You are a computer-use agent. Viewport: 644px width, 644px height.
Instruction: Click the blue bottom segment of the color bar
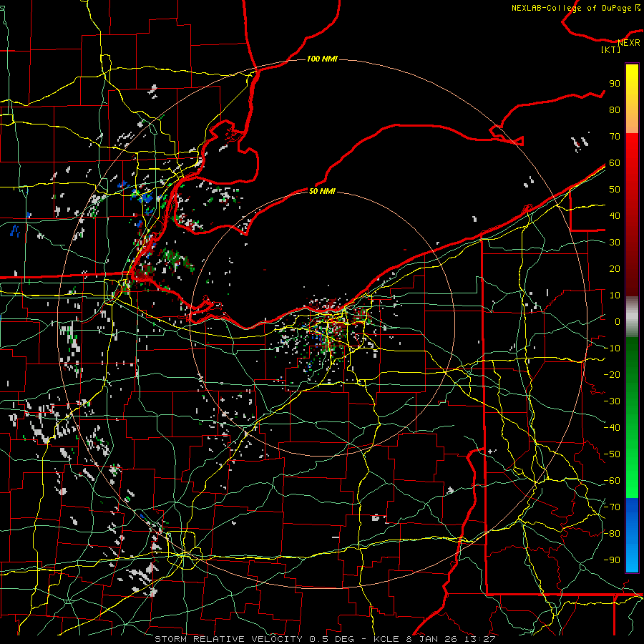[x=632, y=535]
